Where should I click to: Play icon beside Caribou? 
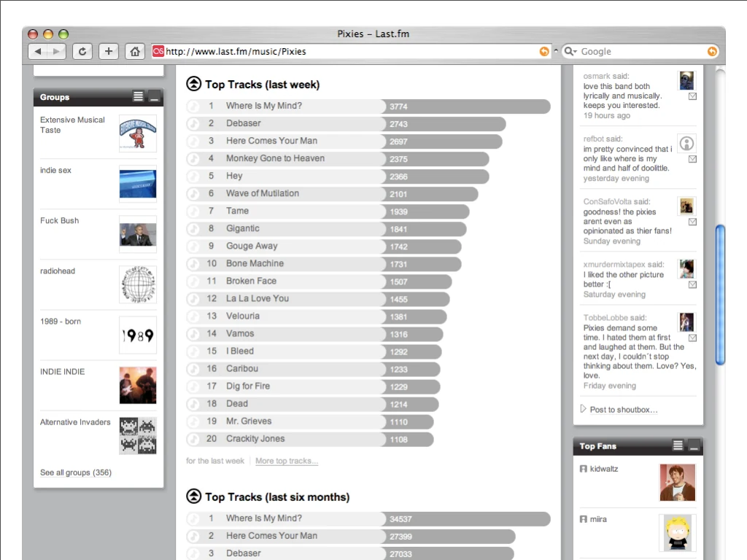(x=193, y=369)
